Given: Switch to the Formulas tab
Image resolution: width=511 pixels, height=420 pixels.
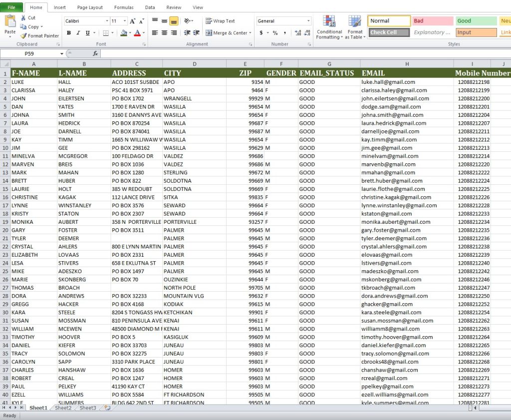Looking at the screenshot, I should point(124,7).
